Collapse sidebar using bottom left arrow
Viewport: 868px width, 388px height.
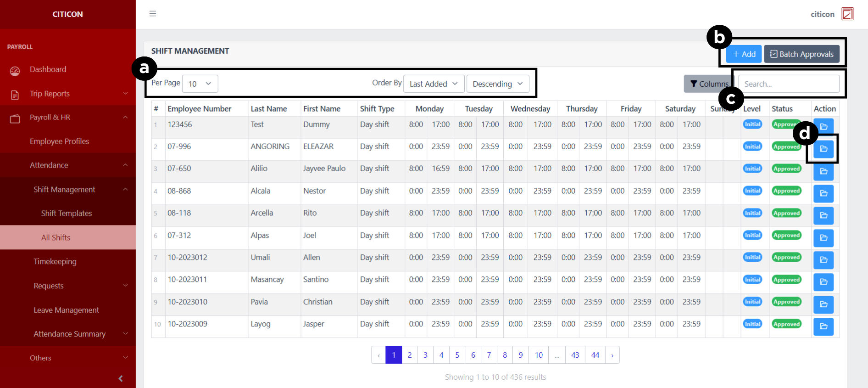tap(121, 378)
